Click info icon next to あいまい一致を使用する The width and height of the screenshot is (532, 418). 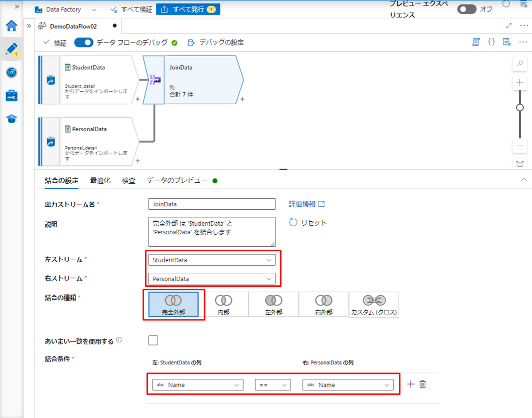(x=119, y=340)
